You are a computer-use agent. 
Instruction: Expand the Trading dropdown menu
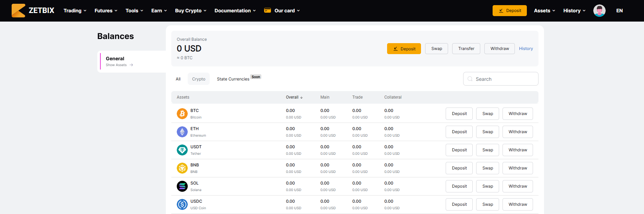click(x=75, y=11)
